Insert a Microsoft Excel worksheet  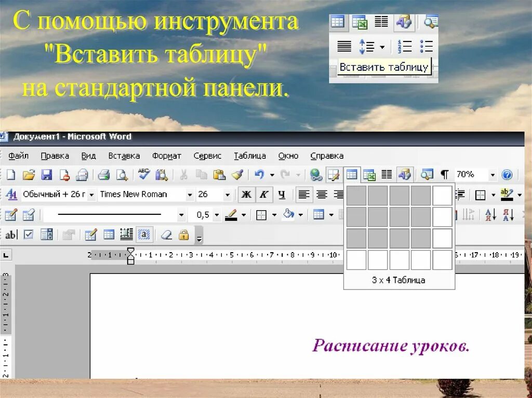pos(369,175)
